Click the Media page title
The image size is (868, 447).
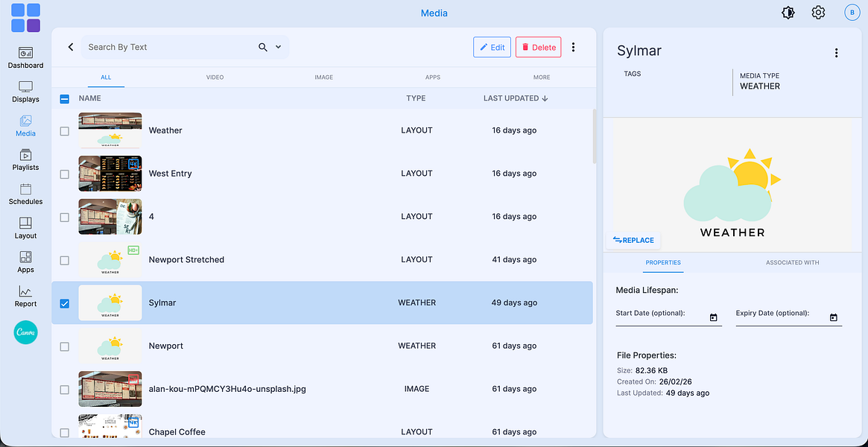click(434, 13)
